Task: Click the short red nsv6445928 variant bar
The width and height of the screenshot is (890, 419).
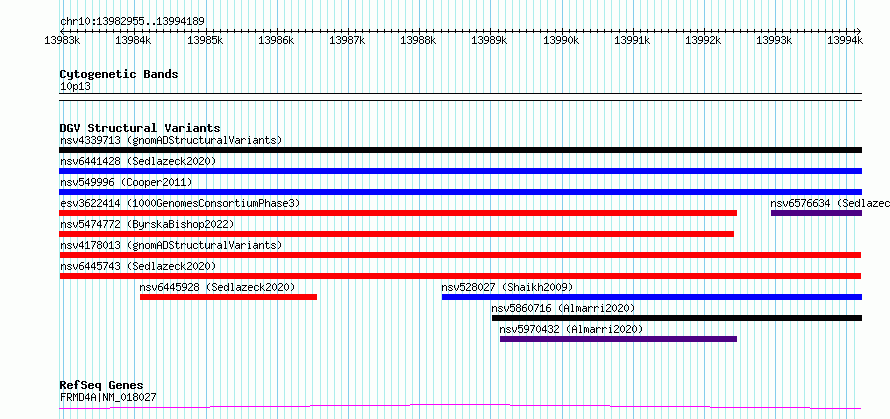Action: click(x=228, y=297)
